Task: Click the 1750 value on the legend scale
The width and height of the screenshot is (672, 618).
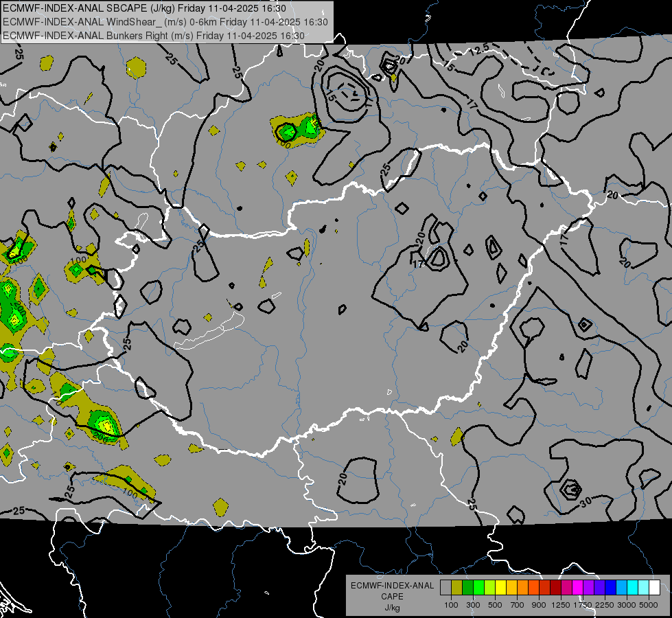Action: pyautogui.click(x=583, y=605)
